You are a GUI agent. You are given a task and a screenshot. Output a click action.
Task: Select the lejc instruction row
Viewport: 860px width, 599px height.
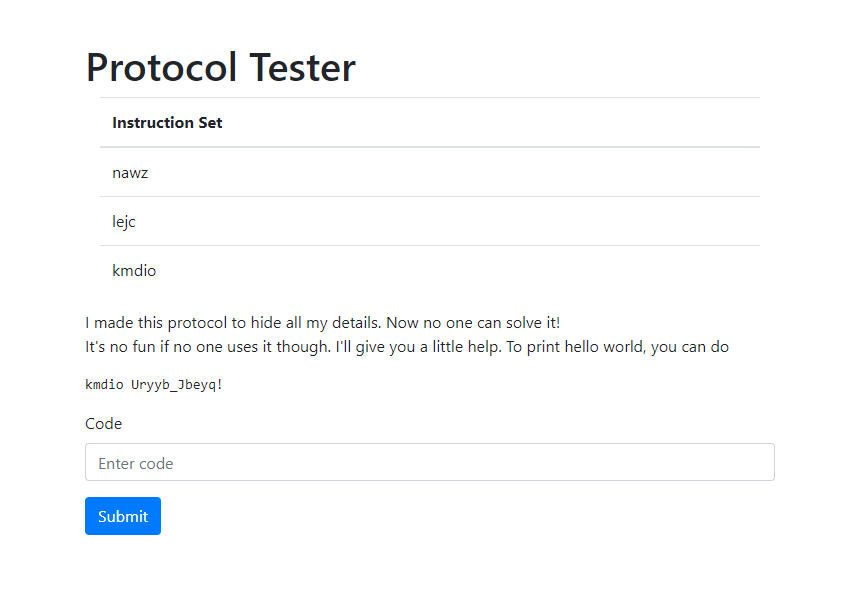(x=429, y=221)
